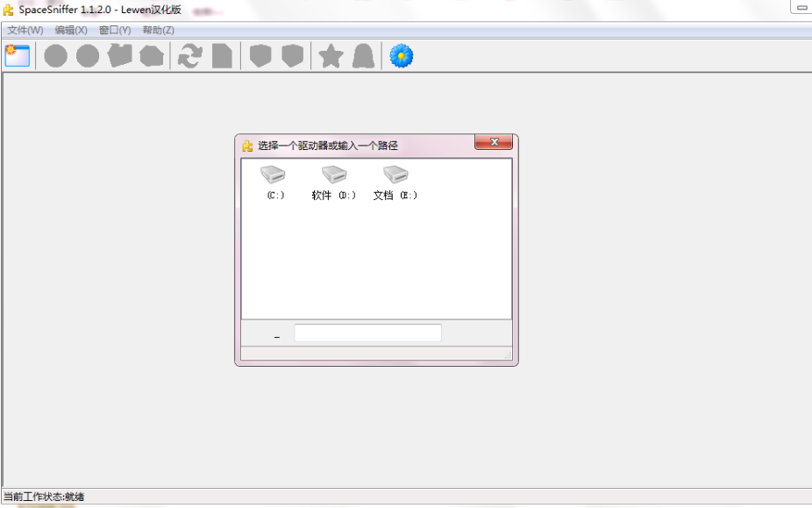The image size is (812, 508).
Task: Click the yellow icon in the drive dialog title
Action: (247, 146)
